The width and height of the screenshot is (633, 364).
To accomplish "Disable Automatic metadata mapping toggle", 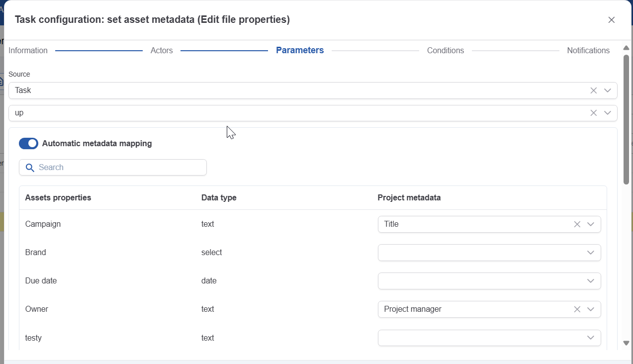I will (x=28, y=144).
